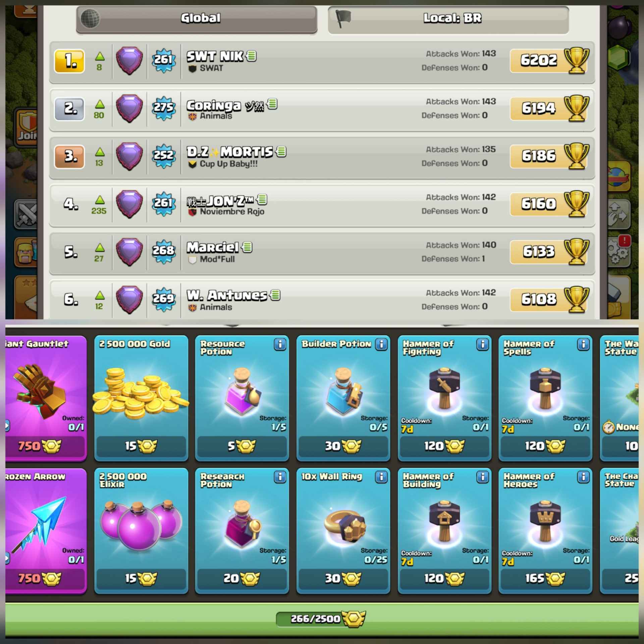Open 10x Wall Ring info icon
The height and width of the screenshot is (644, 644).
[x=381, y=477]
